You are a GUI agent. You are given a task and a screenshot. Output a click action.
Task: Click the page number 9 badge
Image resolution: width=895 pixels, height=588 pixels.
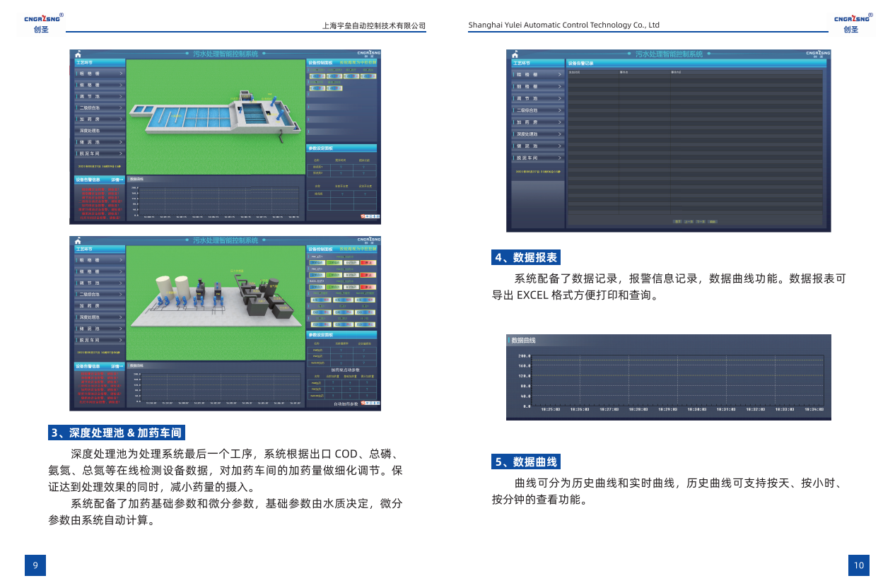[x=35, y=565]
